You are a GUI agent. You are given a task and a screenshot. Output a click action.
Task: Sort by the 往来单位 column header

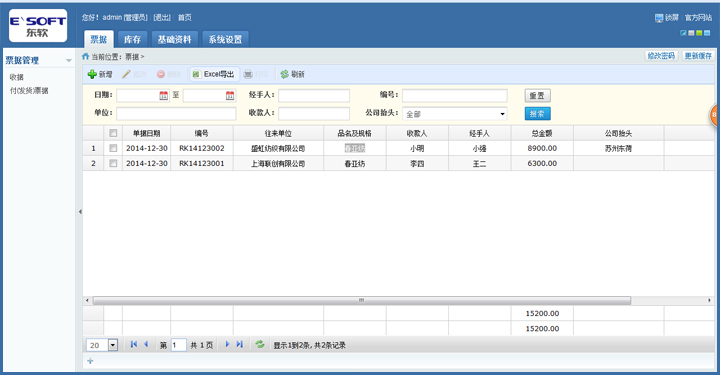coord(278,133)
